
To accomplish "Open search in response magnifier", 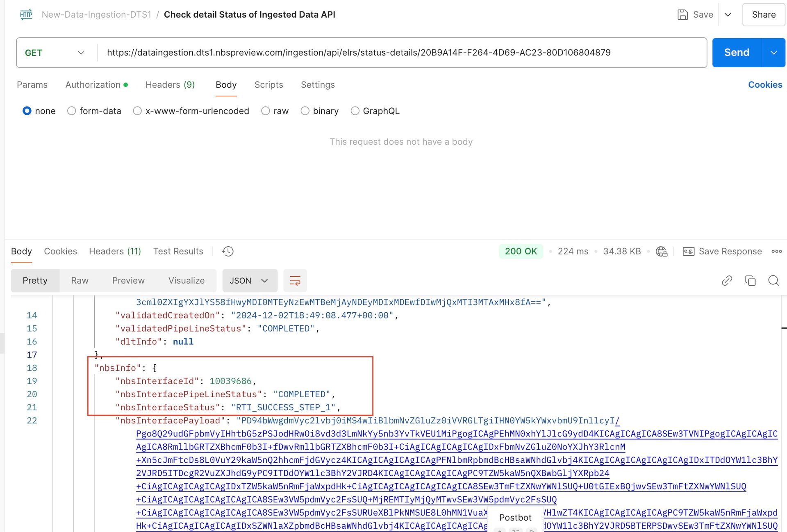I will 773,281.
